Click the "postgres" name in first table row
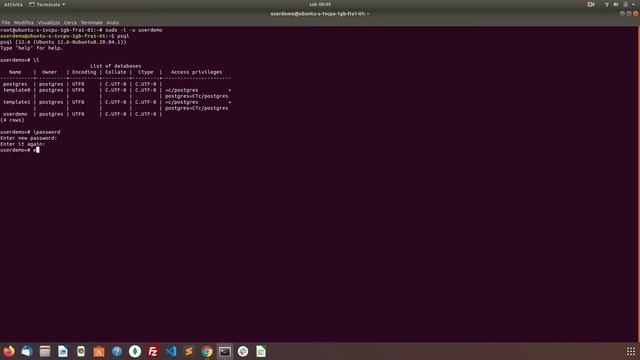 (15, 84)
